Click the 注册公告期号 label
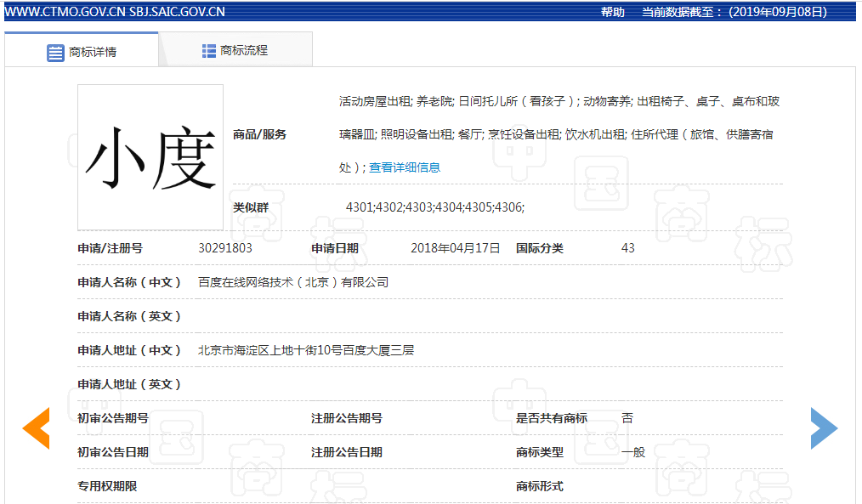This screenshot has width=862, height=504. click(x=346, y=418)
